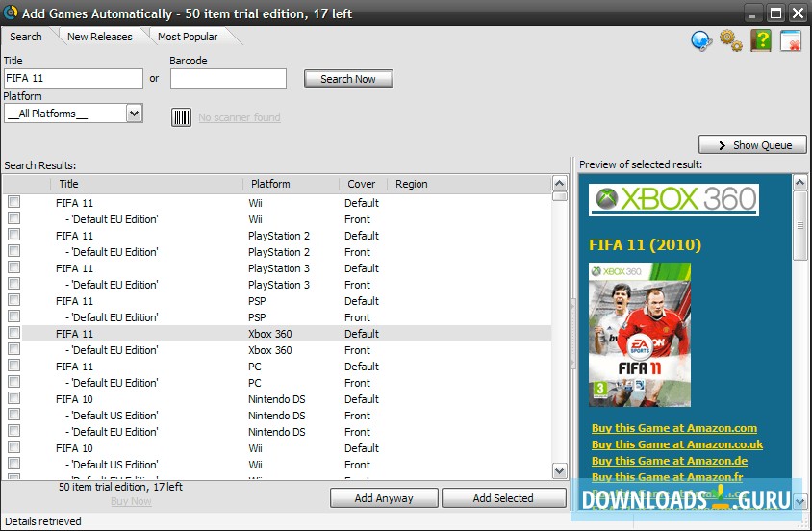Sort results by Region column header
The height and width of the screenshot is (531, 812).
coord(469,184)
